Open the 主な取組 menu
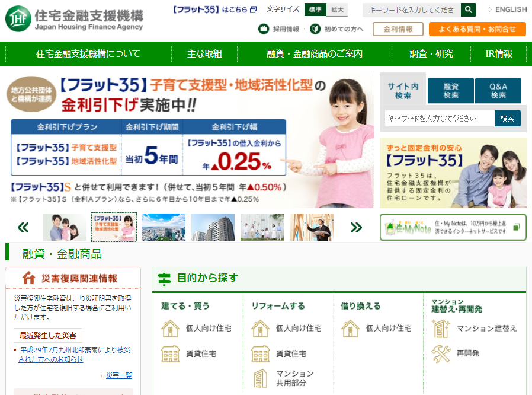The width and height of the screenshot is (532, 395). [x=204, y=53]
